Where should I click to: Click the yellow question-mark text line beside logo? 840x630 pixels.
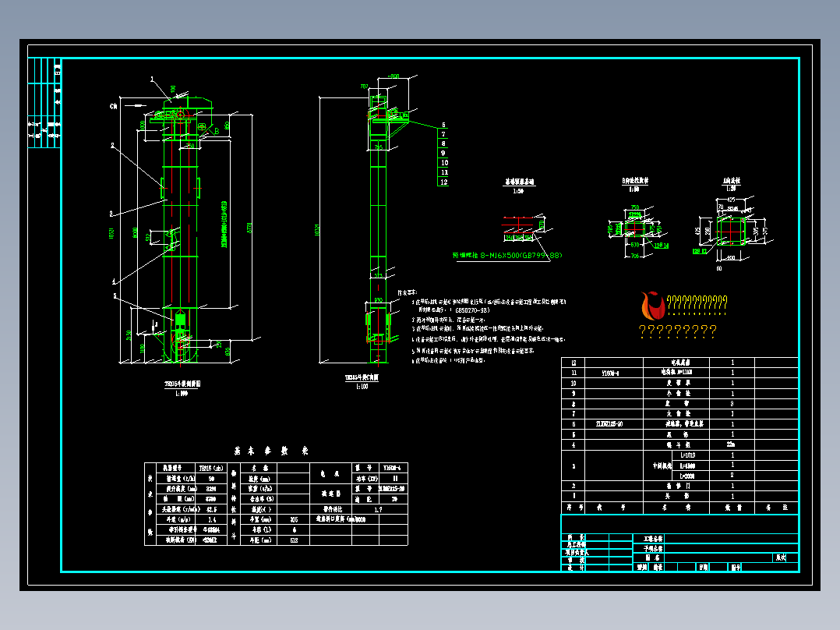click(697, 303)
